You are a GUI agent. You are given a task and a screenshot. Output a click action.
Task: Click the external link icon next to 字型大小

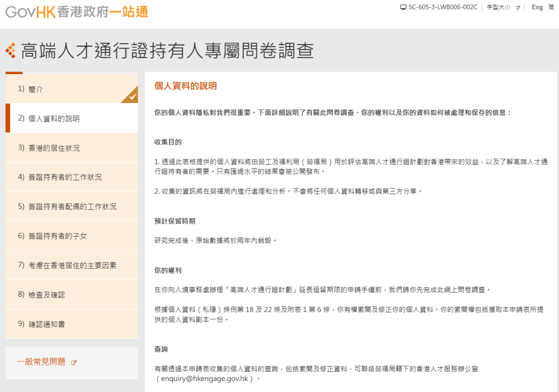tap(518, 7)
